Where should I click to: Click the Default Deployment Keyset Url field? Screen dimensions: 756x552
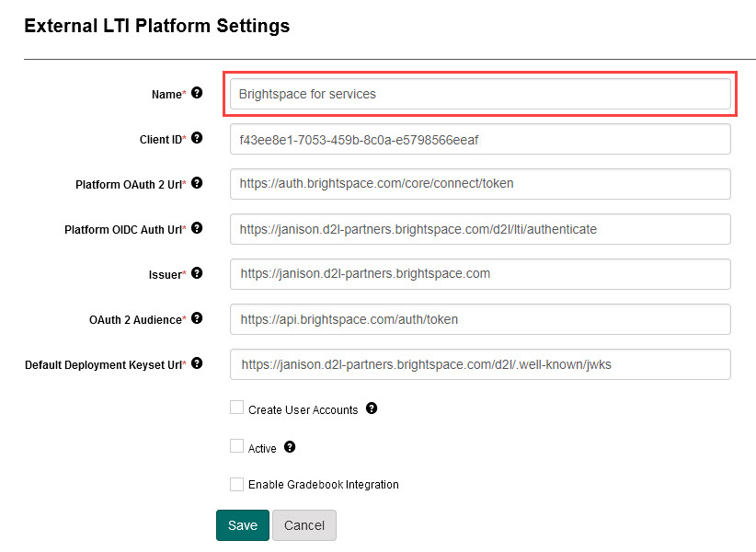480,364
